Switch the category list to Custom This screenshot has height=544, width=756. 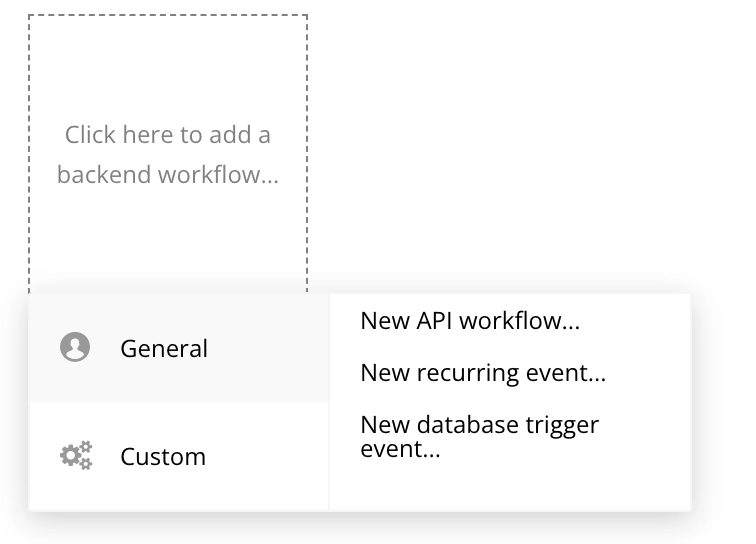click(x=179, y=456)
